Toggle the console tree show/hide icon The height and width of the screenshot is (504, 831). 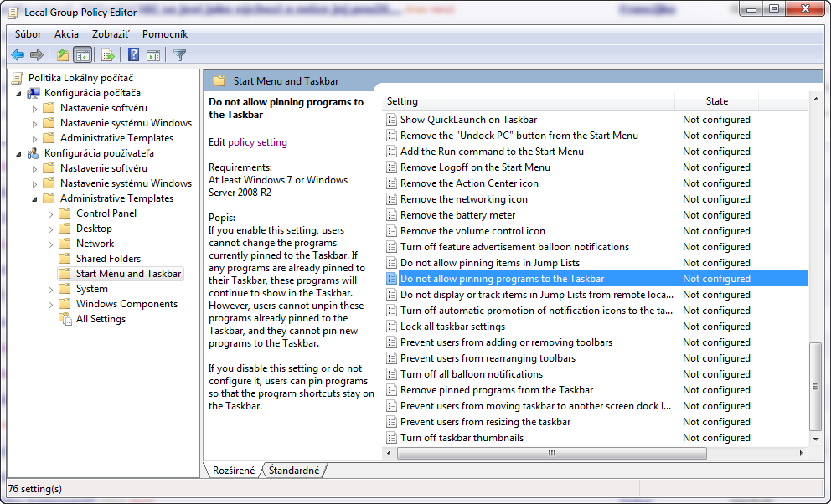click(x=83, y=54)
